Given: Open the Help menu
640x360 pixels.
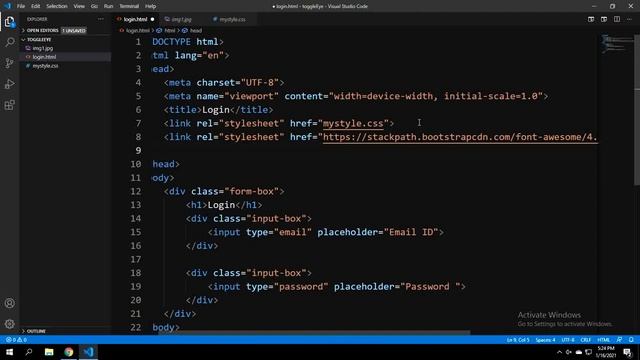Looking at the screenshot, I should 151,6.
